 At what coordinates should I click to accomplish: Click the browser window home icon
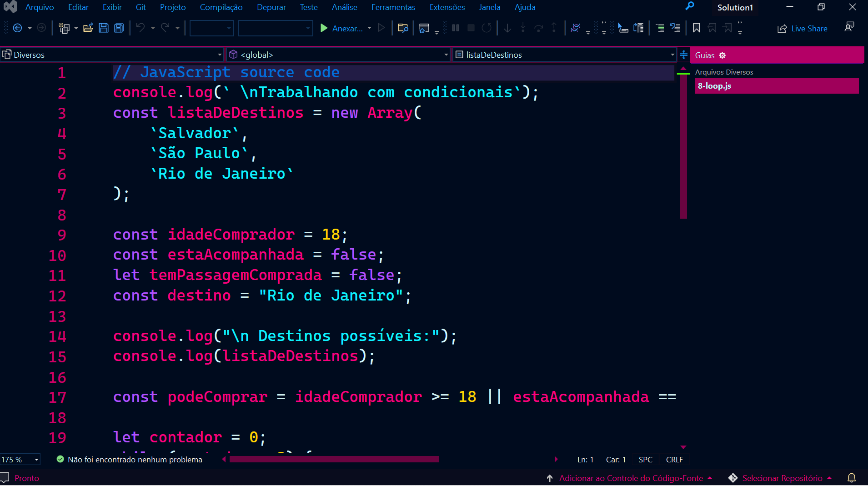coord(424,28)
